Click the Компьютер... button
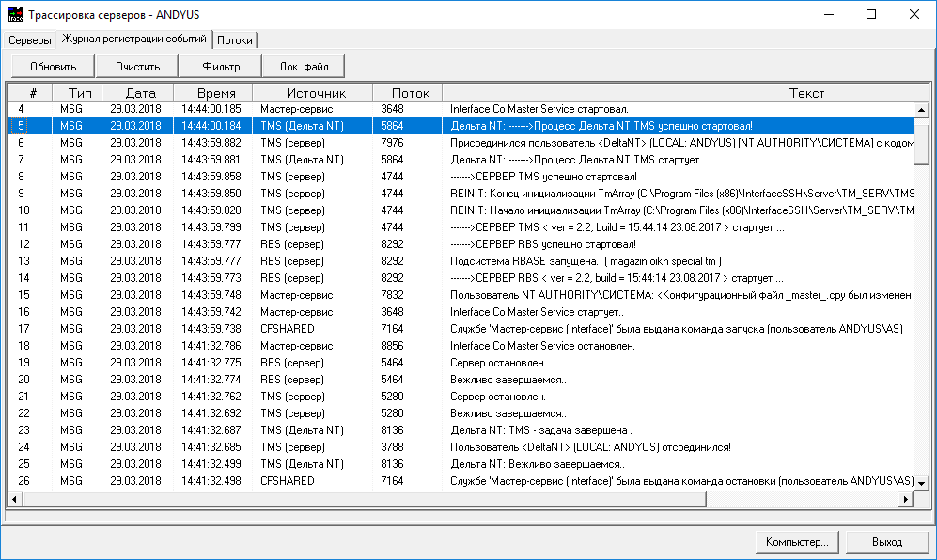 [x=797, y=542]
